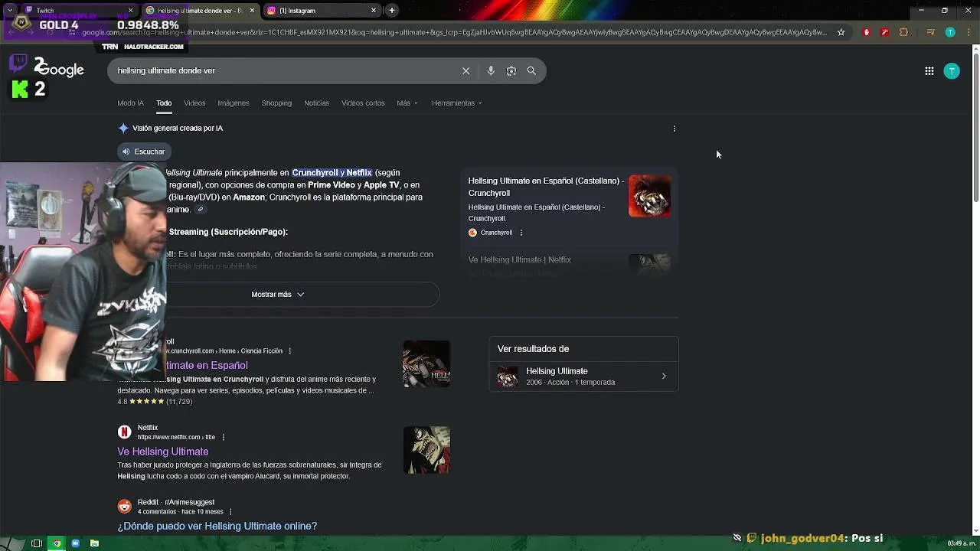Viewport: 980px width, 551px height.
Task: Select the Todo results tab
Action: [164, 103]
